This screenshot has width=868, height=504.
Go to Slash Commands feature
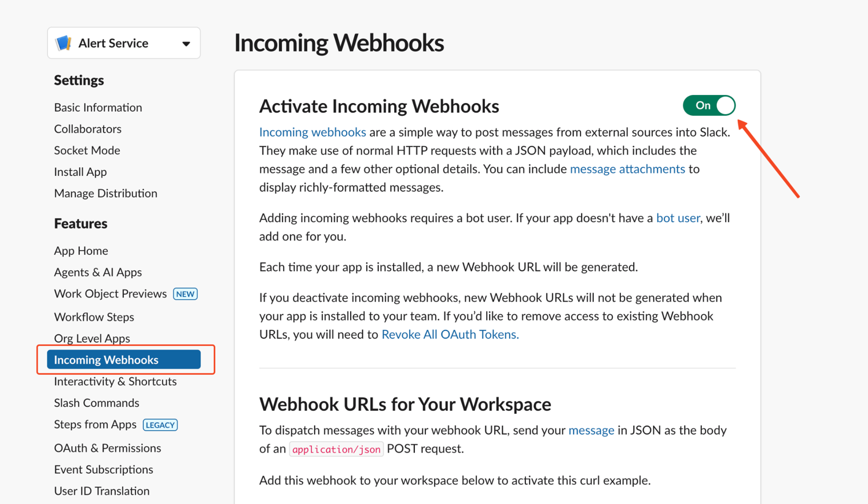tap(97, 403)
